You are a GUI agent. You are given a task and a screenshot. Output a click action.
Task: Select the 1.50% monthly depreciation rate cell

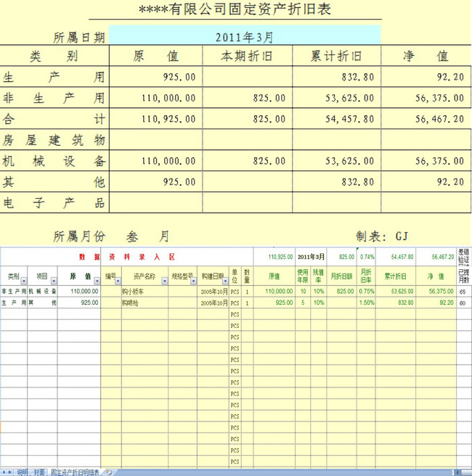click(x=366, y=303)
